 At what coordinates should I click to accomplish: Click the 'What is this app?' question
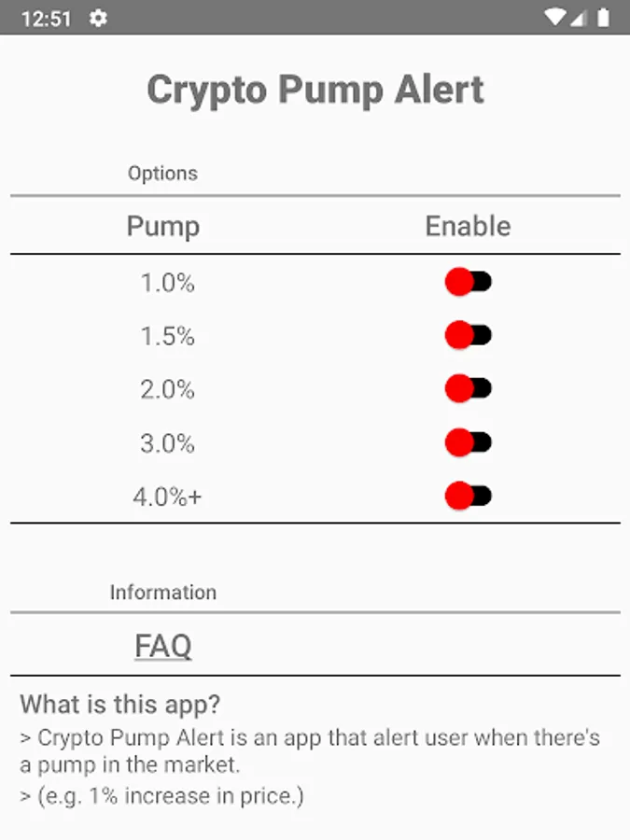[x=119, y=704]
